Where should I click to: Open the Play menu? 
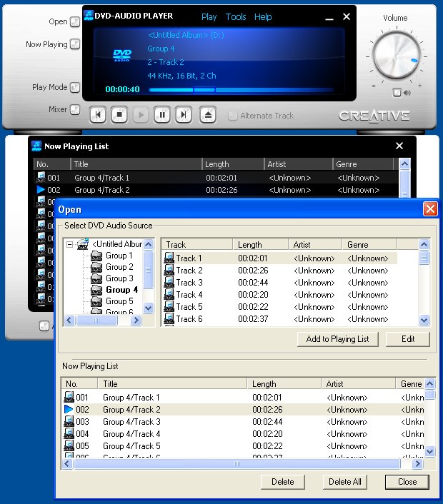click(x=209, y=16)
